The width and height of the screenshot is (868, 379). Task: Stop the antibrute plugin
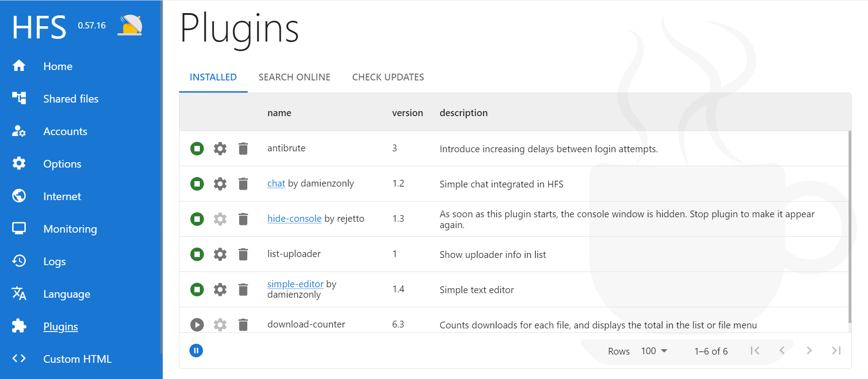point(197,149)
